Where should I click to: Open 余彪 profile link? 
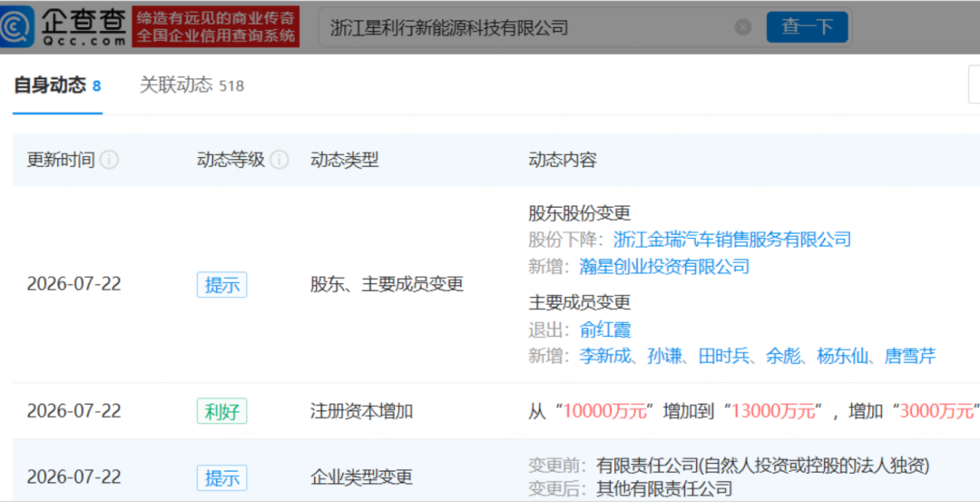click(783, 357)
